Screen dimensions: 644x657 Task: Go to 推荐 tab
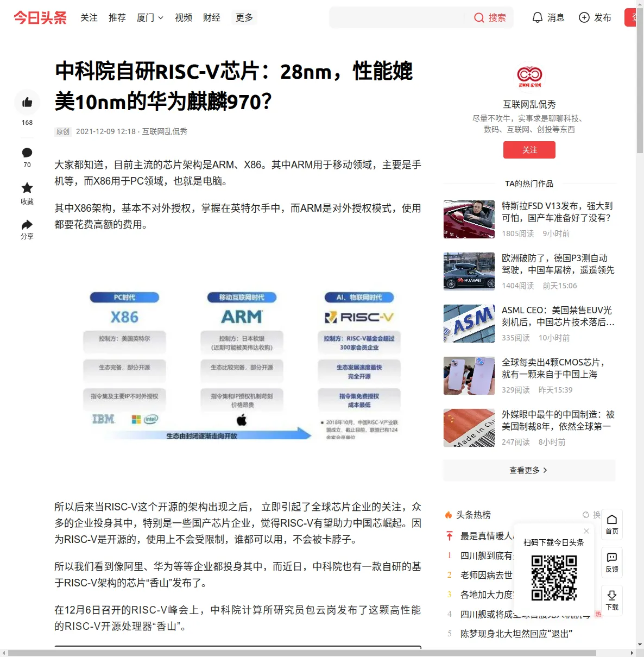click(117, 17)
